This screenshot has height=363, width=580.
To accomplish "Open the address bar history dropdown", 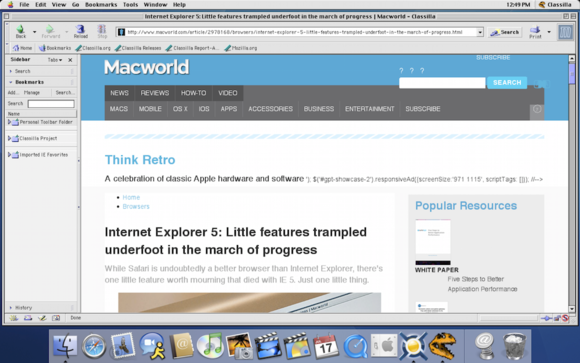I will tap(480, 32).
